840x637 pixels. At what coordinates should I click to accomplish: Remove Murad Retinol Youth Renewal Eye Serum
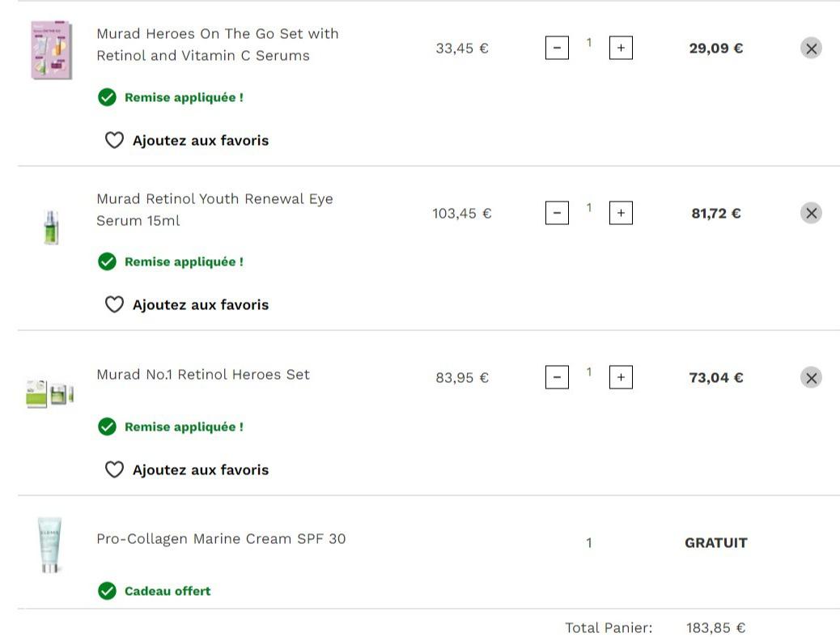(x=811, y=214)
